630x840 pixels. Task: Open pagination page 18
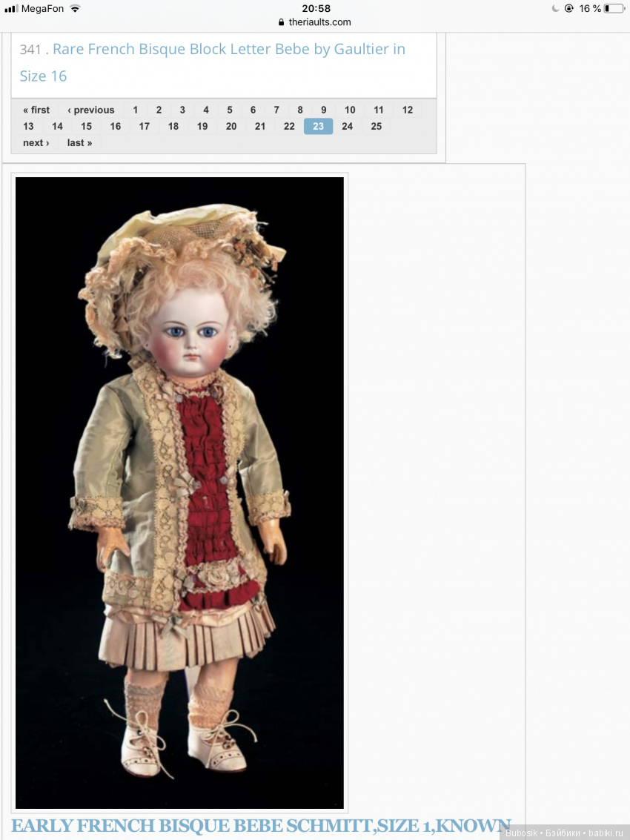tap(173, 127)
